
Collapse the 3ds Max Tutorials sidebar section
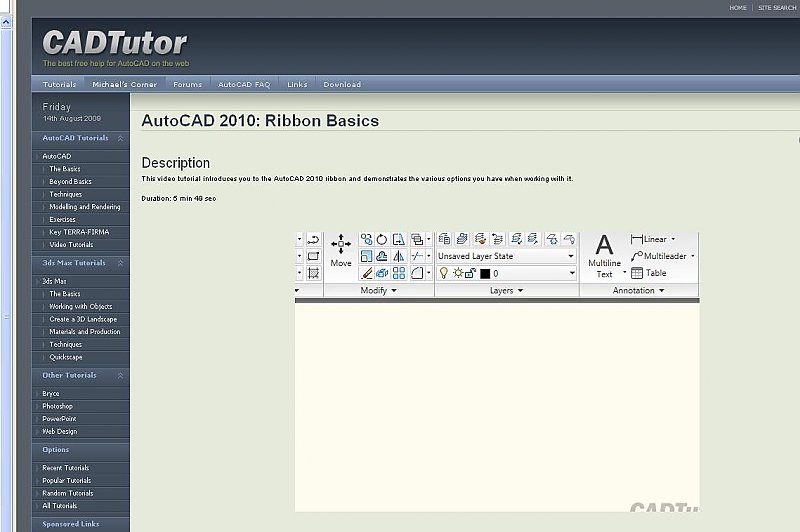[120, 263]
